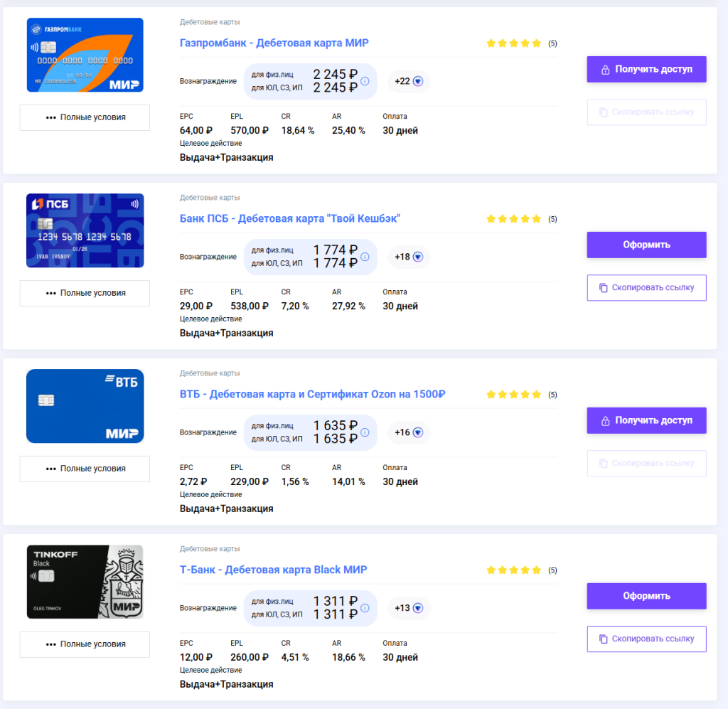Viewport: 728px width, 709px height.
Task: Get access to the VTB debit card offer
Action: click(646, 420)
